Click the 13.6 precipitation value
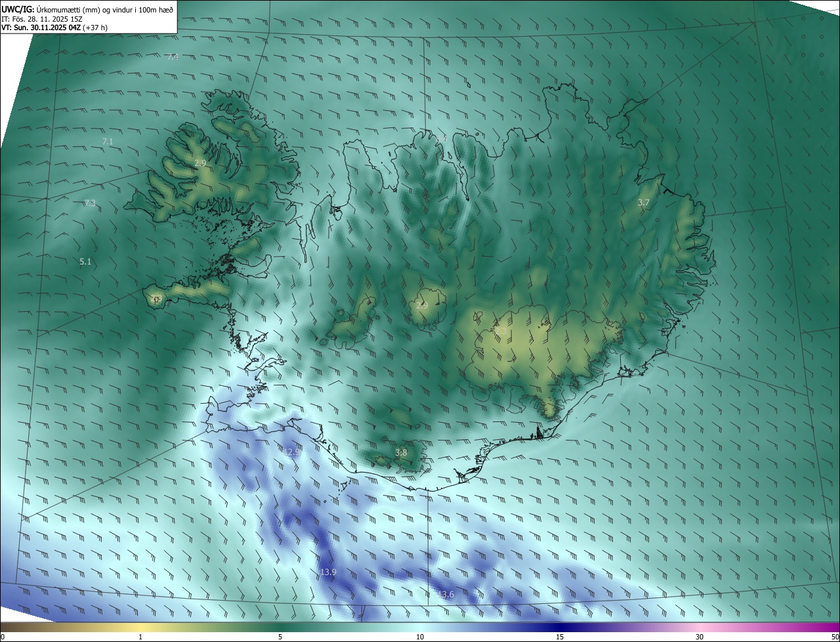840x642 pixels. (x=446, y=595)
